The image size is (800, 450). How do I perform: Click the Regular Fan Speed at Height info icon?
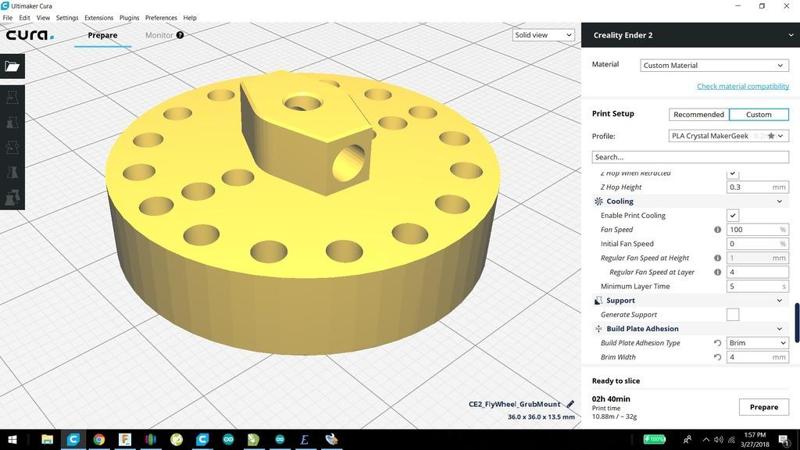(x=717, y=258)
